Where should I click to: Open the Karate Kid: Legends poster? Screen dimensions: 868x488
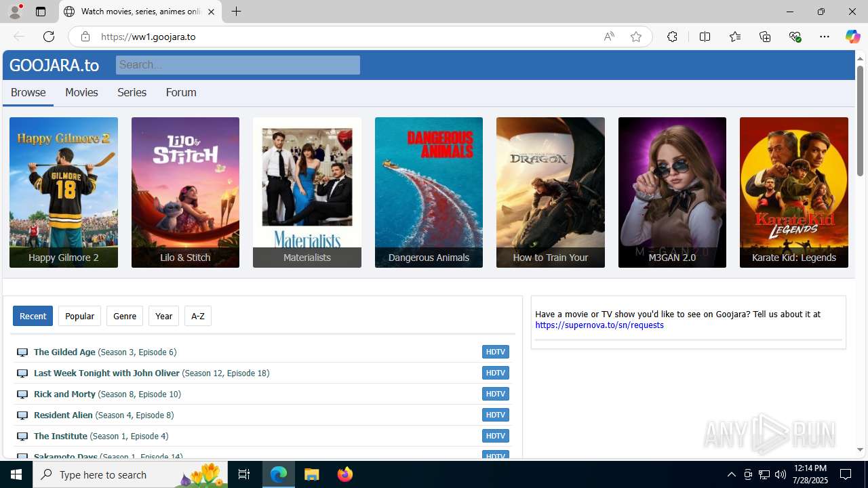coord(794,192)
